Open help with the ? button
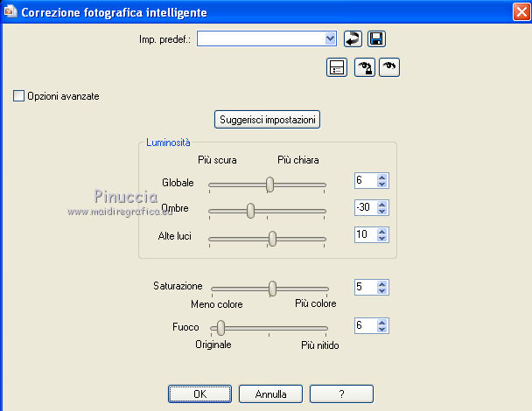 point(341,394)
